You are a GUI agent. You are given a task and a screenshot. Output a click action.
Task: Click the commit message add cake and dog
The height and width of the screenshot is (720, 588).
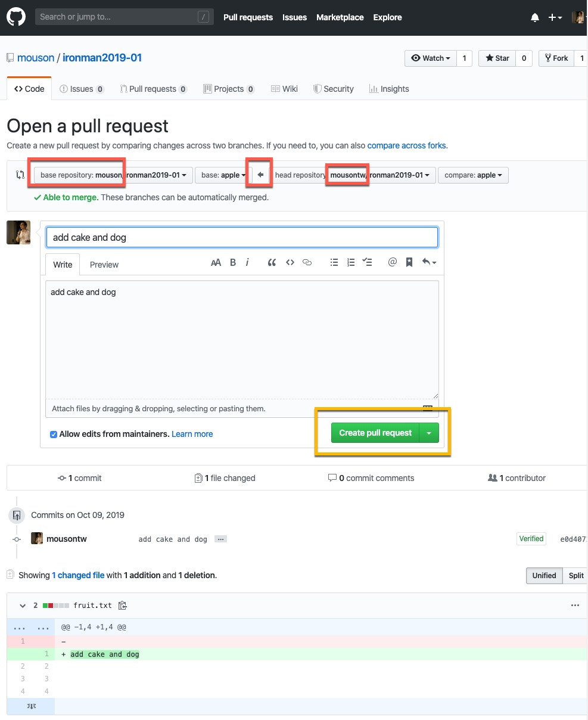click(173, 539)
